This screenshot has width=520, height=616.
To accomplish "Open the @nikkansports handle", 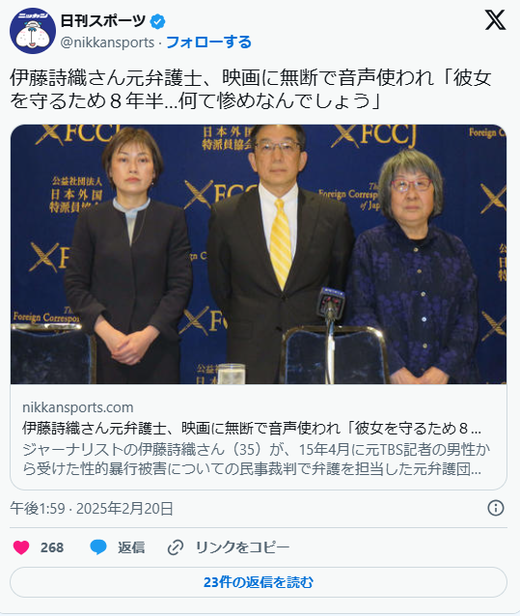I will (x=107, y=42).
